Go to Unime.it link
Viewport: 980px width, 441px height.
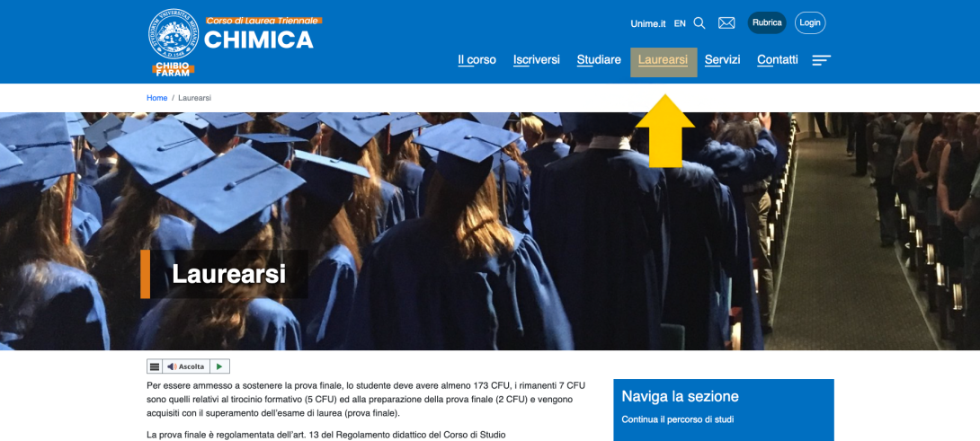648,23
